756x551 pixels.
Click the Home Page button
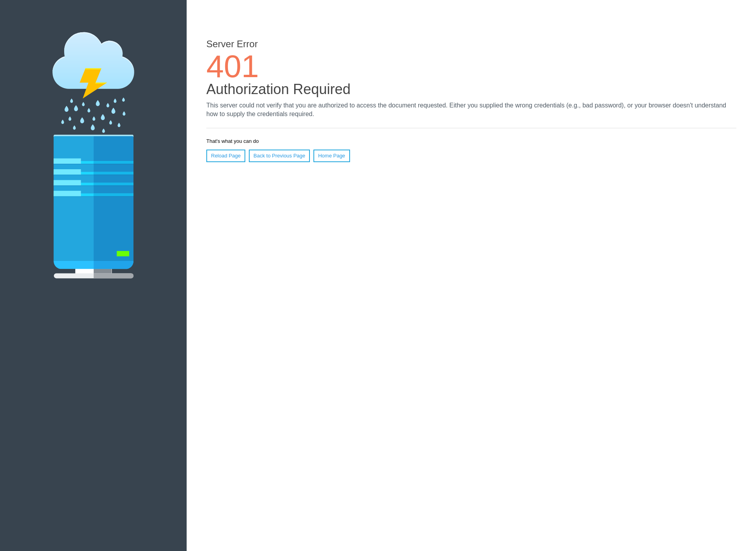pos(331,155)
